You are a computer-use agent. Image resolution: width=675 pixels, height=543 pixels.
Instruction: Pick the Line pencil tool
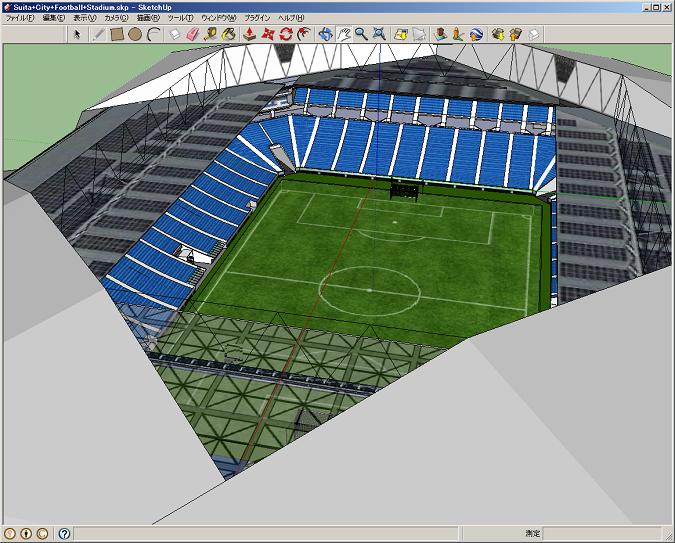tap(98, 34)
